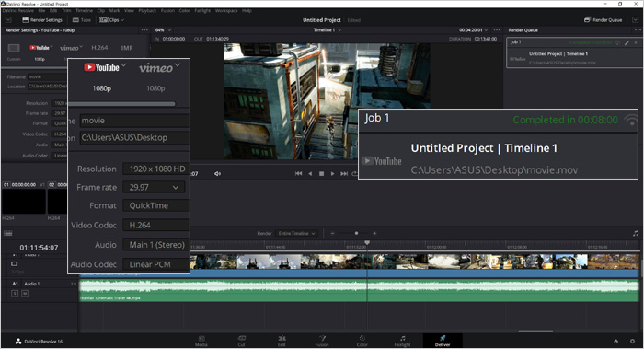644x349 pixels.
Task: Click the timeline timecode 01:11:54:07
Action: [39, 248]
